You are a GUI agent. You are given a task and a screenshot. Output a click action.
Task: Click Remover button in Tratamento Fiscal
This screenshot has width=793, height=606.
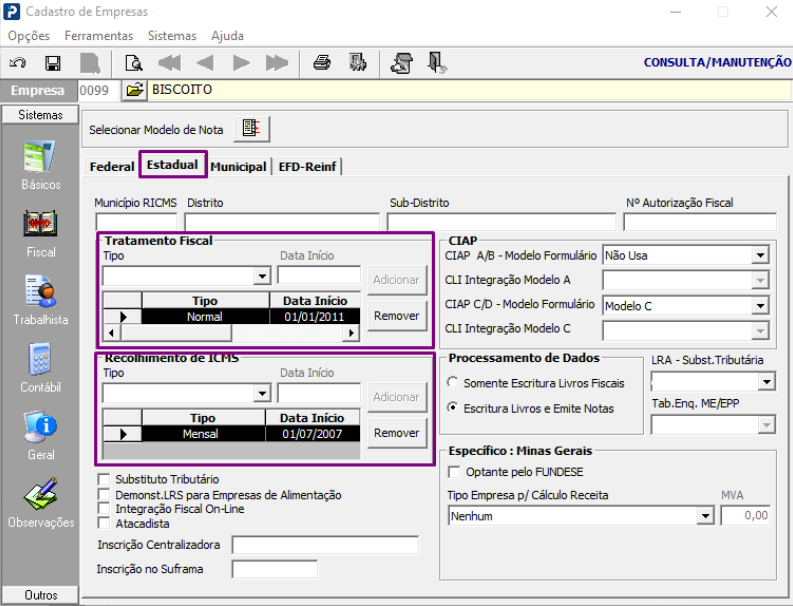coord(396,316)
